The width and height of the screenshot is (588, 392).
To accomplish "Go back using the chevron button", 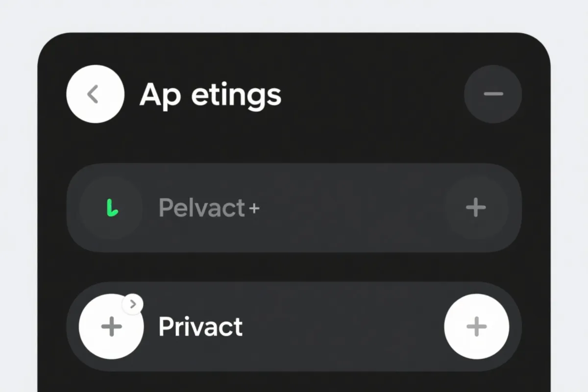I will [x=95, y=94].
